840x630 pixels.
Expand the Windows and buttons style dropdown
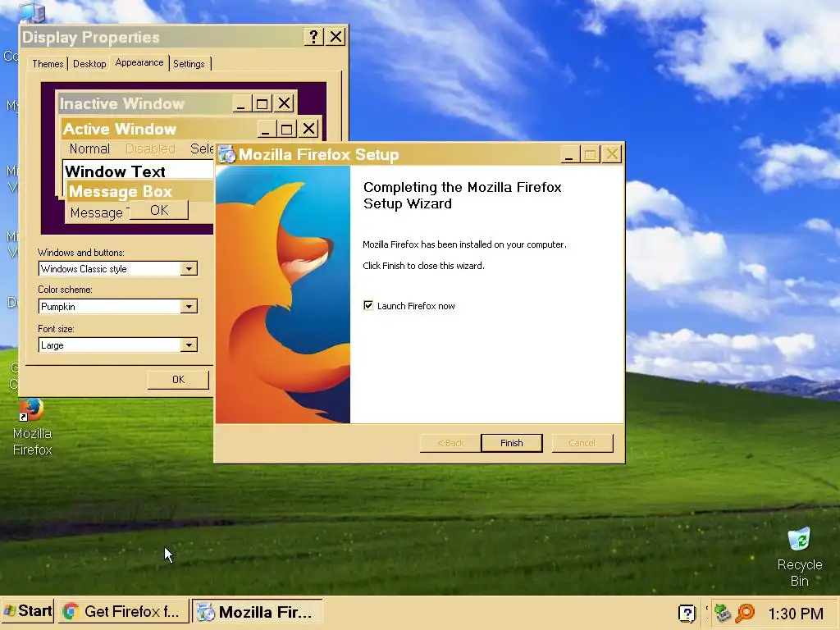pyautogui.click(x=189, y=268)
